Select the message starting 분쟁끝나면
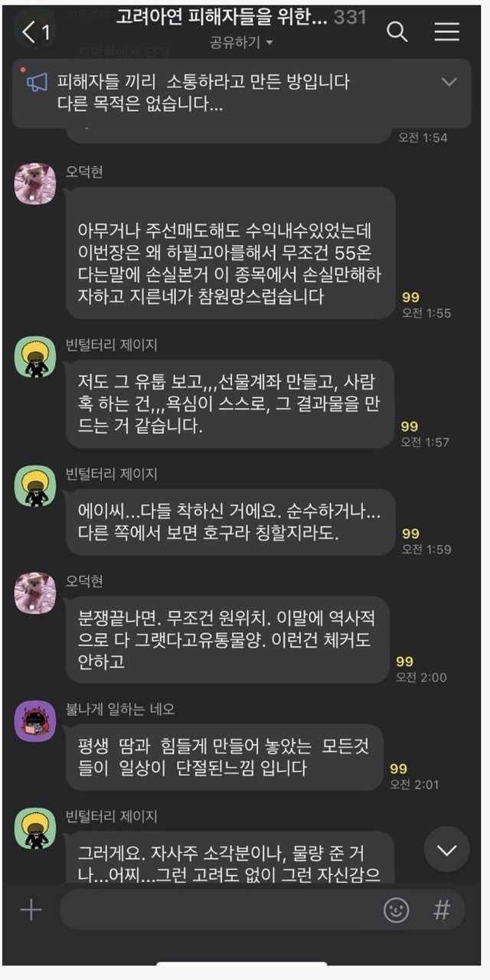 point(227,639)
